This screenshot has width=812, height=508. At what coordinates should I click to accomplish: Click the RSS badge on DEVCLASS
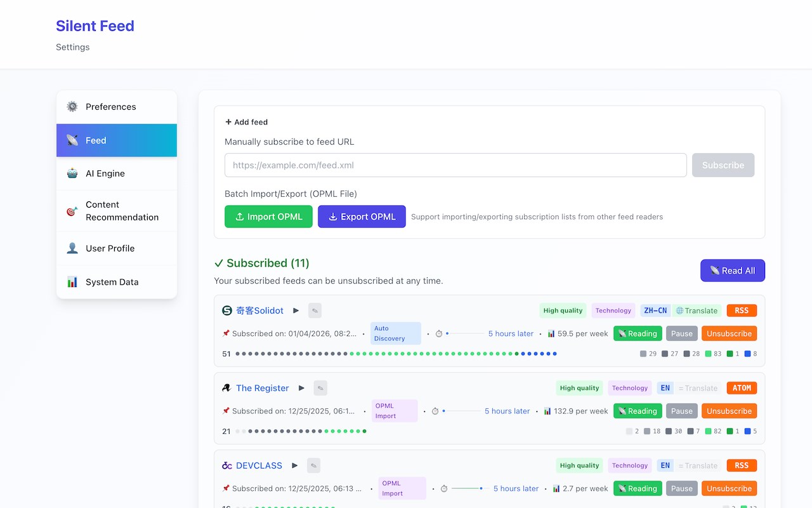point(742,465)
